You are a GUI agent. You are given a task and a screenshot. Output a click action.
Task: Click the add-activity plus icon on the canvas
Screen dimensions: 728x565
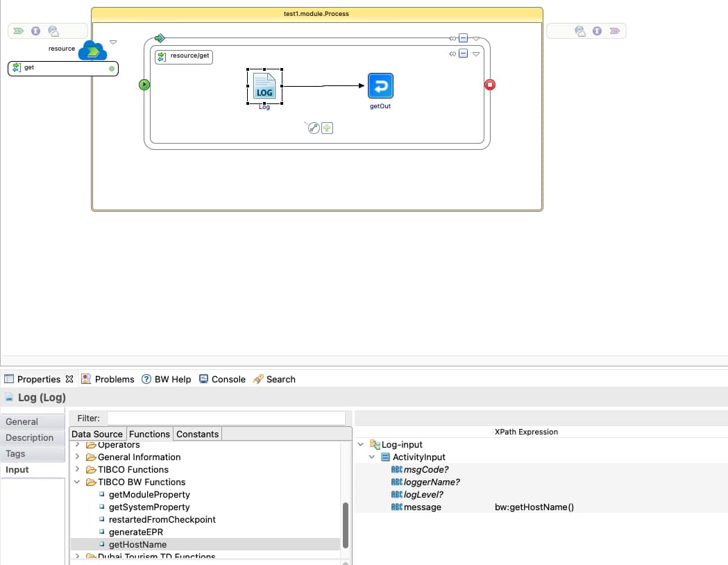click(327, 128)
